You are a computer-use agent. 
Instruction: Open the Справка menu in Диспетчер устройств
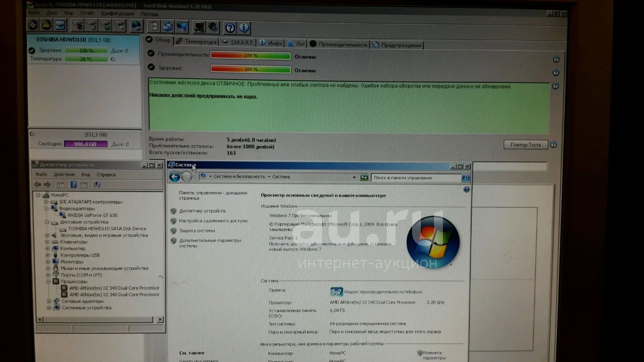coord(106,175)
